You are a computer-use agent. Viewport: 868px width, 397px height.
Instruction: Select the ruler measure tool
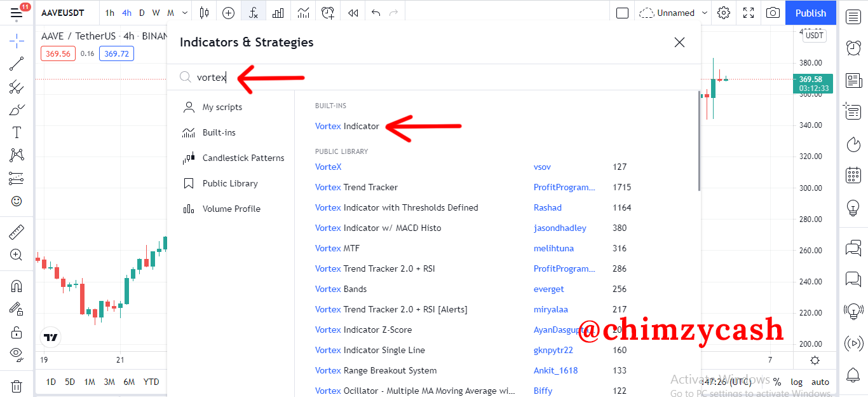(x=17, y=232)
